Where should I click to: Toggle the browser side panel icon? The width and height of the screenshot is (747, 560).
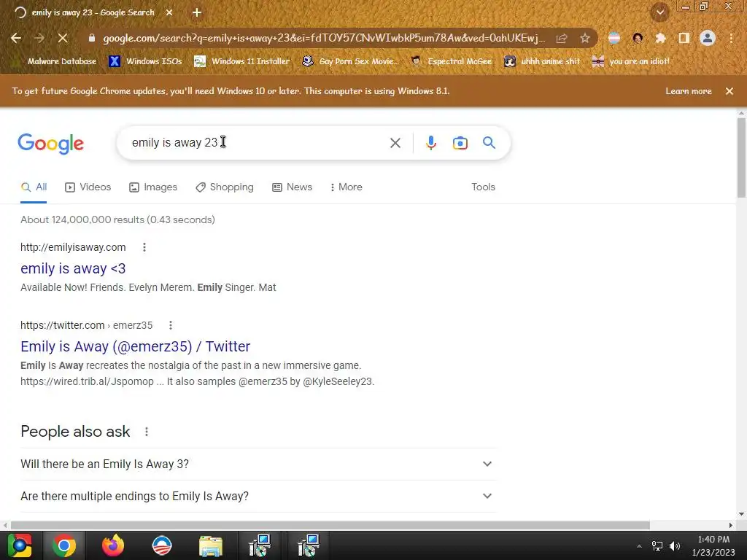coord(684,38)
